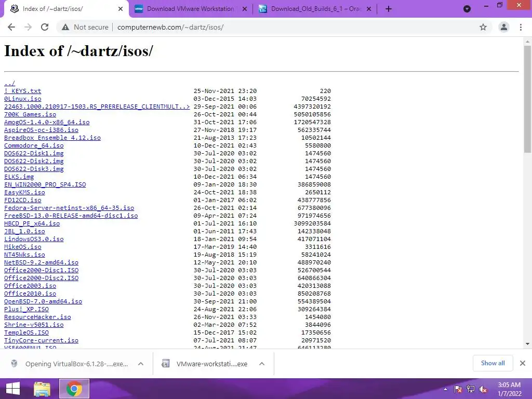The image size is (532, 399).
Task: Click the Chrome taskbar icon
Action: [x=74, y=389]
